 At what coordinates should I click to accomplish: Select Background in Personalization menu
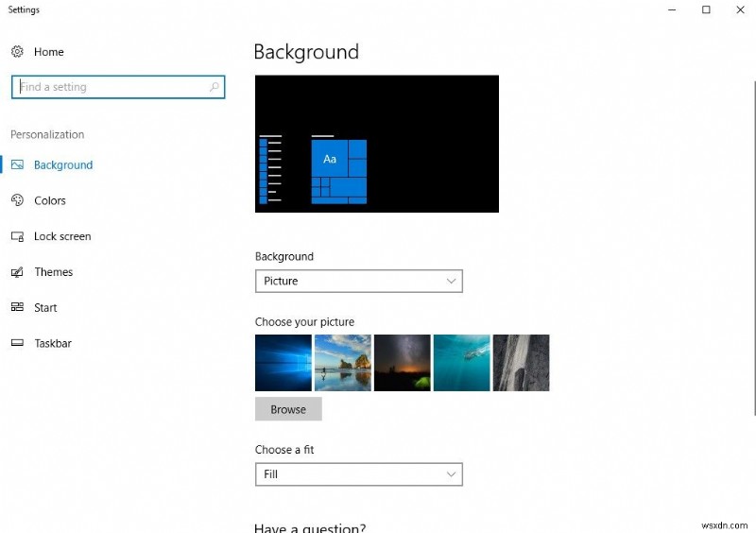point(63,165)
